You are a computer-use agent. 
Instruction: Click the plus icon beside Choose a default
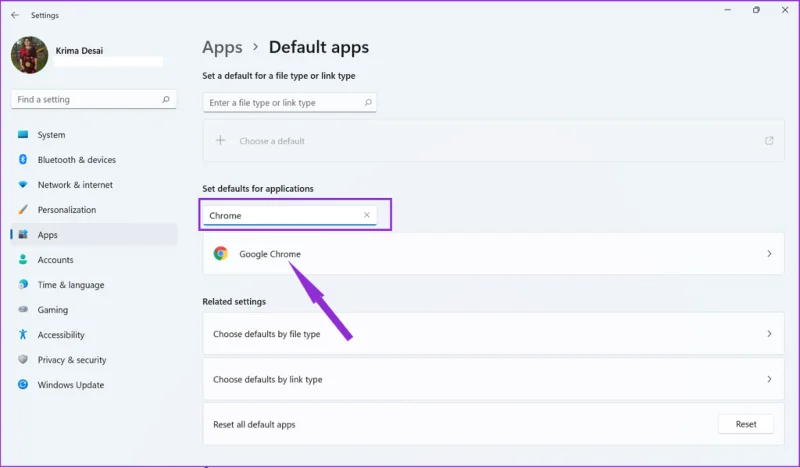coord(220,140)
